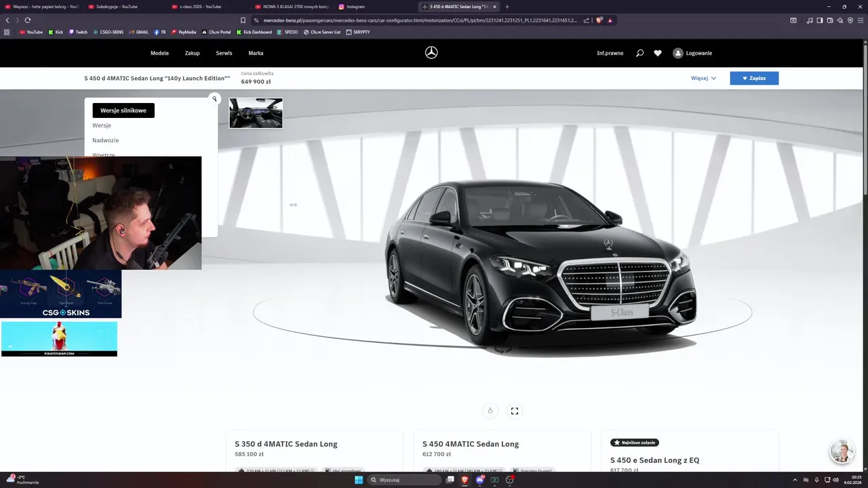Screen dimensions: 868x488
Task: Click the Brave icon in the taskbar
Action: point(465,480)
